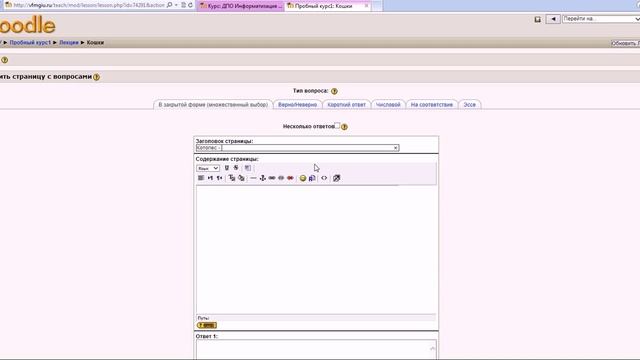Click the remove link icon
This screenshot has width=640, height=360.
point(281,178)
